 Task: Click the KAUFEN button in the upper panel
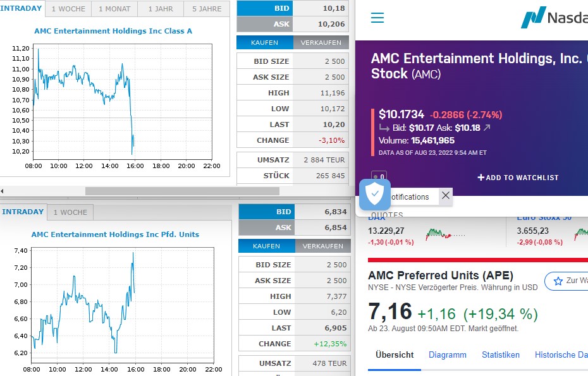point(264,42)
